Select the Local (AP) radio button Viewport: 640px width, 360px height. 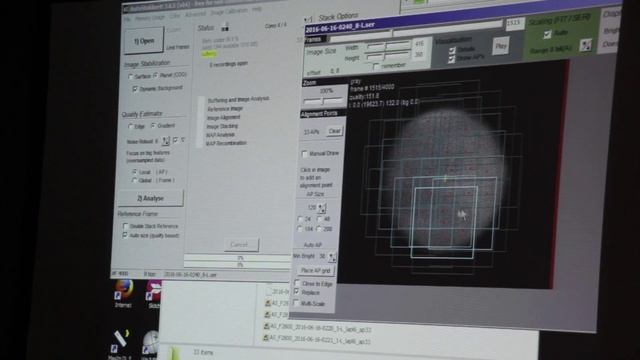(134, 172)
